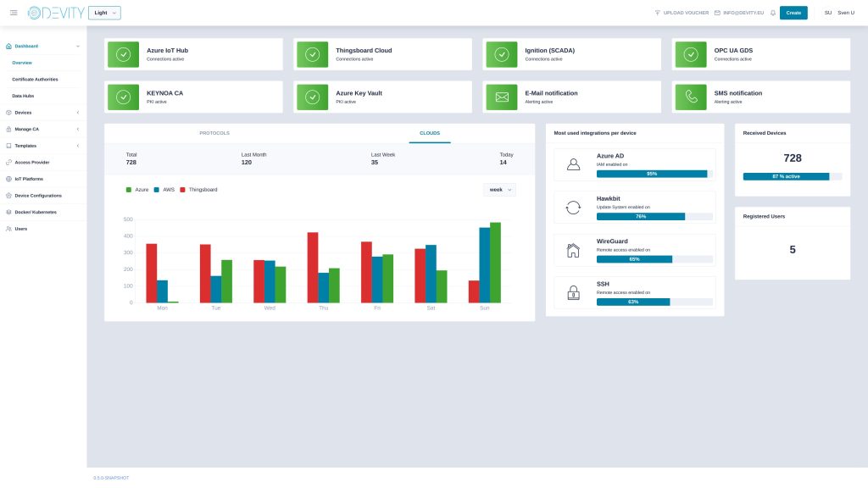Viewport: 868px width, 488px height.
Task: Click the E-Mail notification envelope icon
Action: pos(502,97)
